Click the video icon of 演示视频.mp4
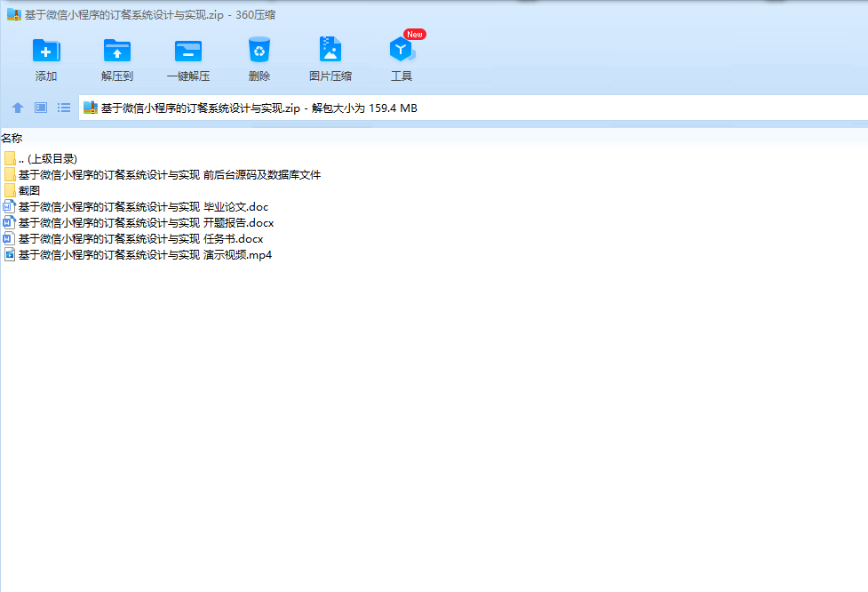The height and width of the screenshot is (592, 868). (x=10, y=255)
